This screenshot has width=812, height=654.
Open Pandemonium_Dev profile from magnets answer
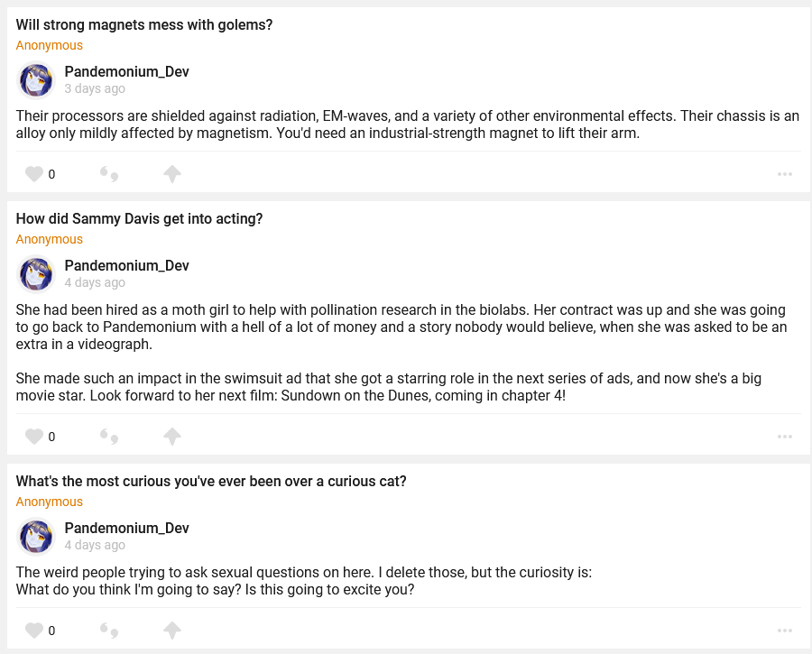coord(126,72)
